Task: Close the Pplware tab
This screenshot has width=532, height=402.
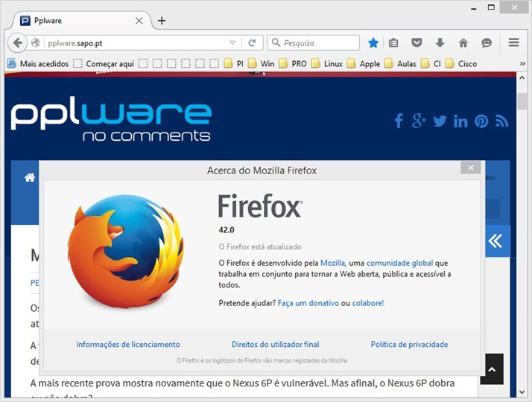Action: pyautogui.click(x=139, y=21)
